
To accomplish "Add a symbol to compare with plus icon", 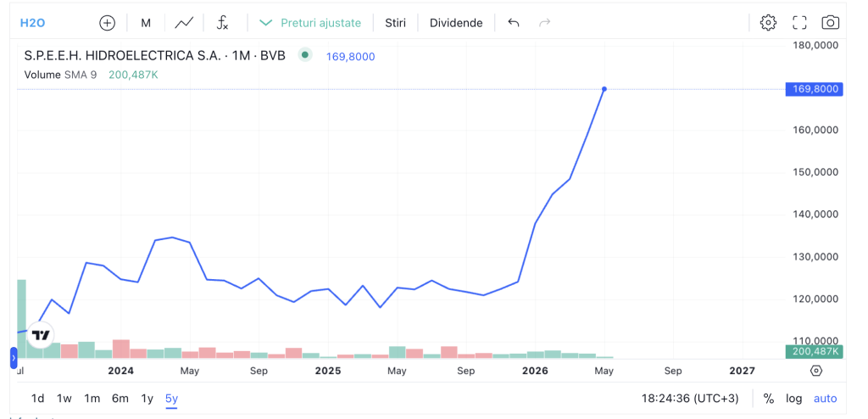I will coord(107,23).
